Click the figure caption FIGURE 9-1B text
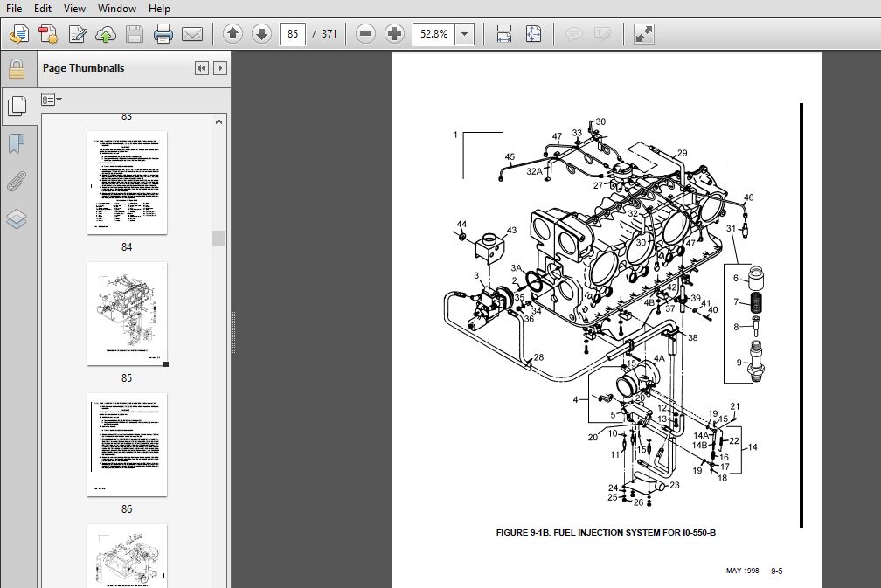881x588 pixels. point(606,532)
